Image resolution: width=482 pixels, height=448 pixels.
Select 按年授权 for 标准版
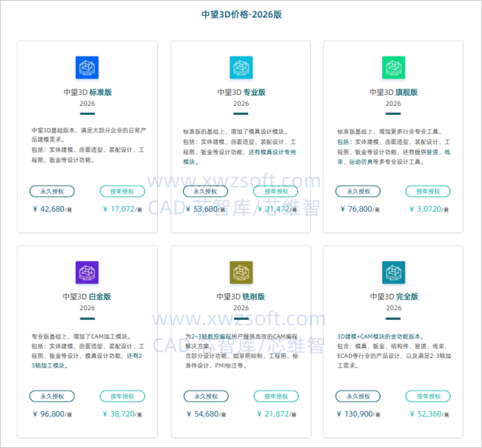point(123,191)
